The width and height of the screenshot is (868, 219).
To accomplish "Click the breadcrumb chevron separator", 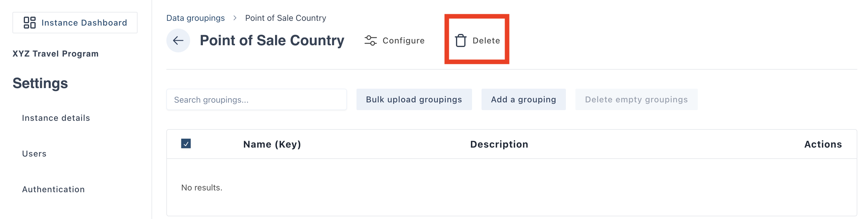I will [235, 18].
